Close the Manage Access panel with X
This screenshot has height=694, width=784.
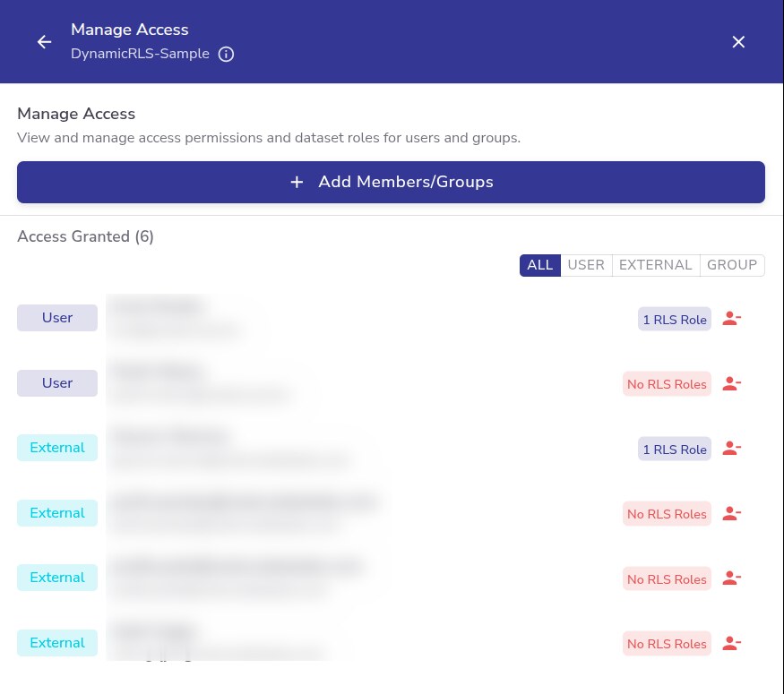tap(738, 42)
